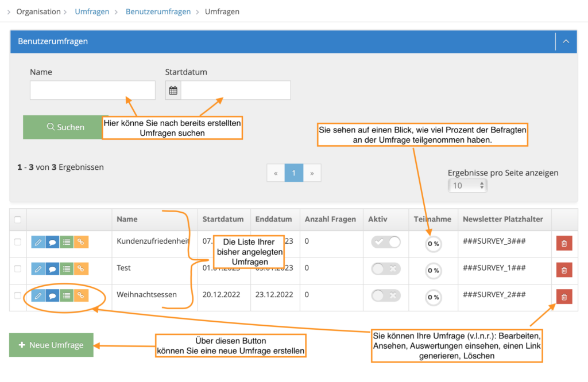This screenshot has height=382, width=588.
Task: Navigate to Benutzerumfragen breadcrumb
Action: pos(158,11)
